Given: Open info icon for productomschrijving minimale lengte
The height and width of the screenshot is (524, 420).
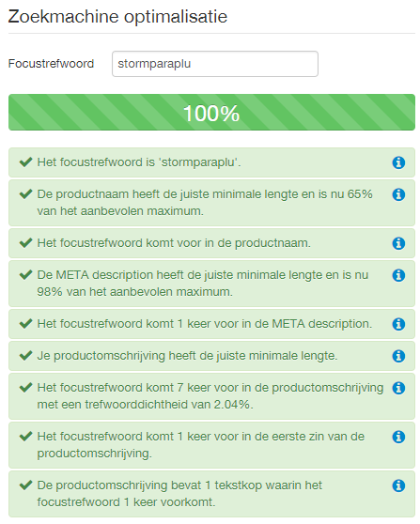Looking at the screenshot, I should click(398, 356).
